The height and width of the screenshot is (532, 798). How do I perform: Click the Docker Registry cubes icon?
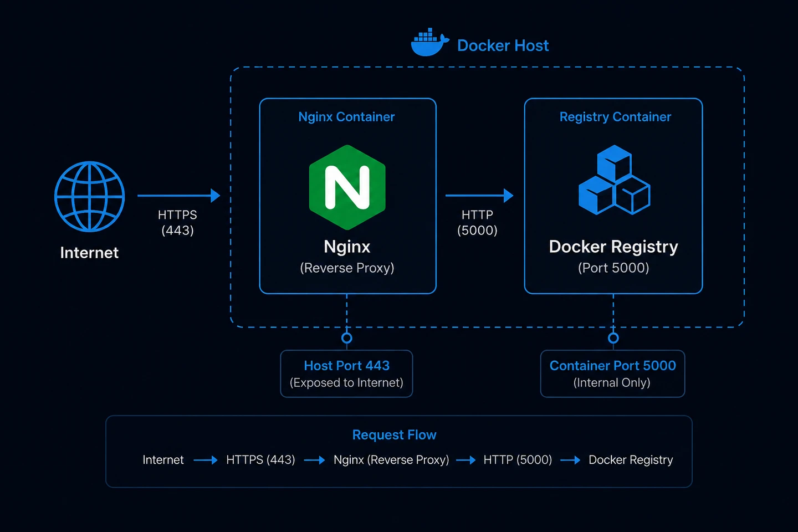coord(614,180)
